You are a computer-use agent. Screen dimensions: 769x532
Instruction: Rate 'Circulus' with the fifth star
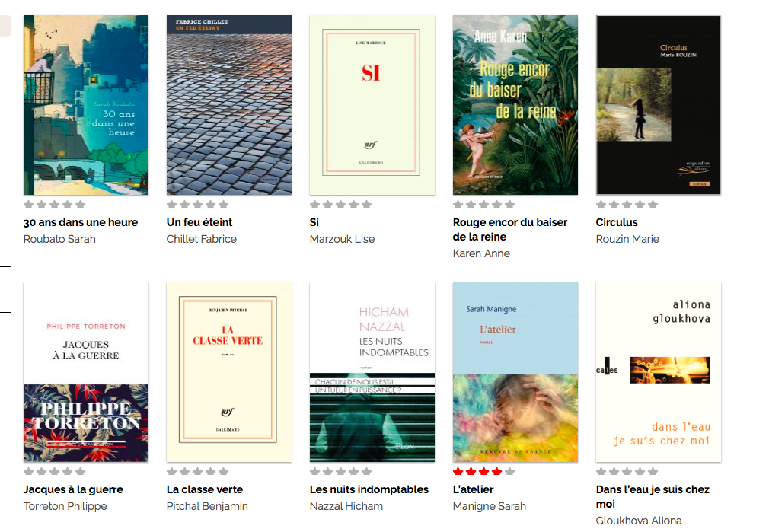653,204
